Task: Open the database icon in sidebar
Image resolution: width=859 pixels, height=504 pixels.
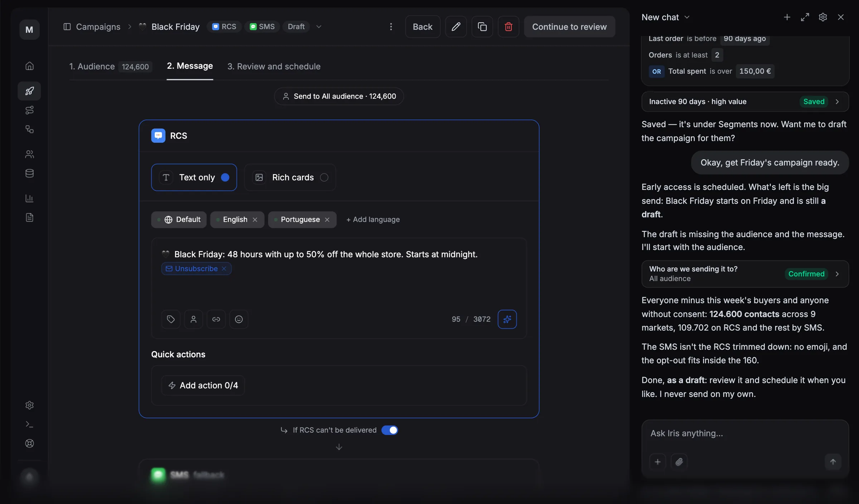Action: click(x=29, y=173)
